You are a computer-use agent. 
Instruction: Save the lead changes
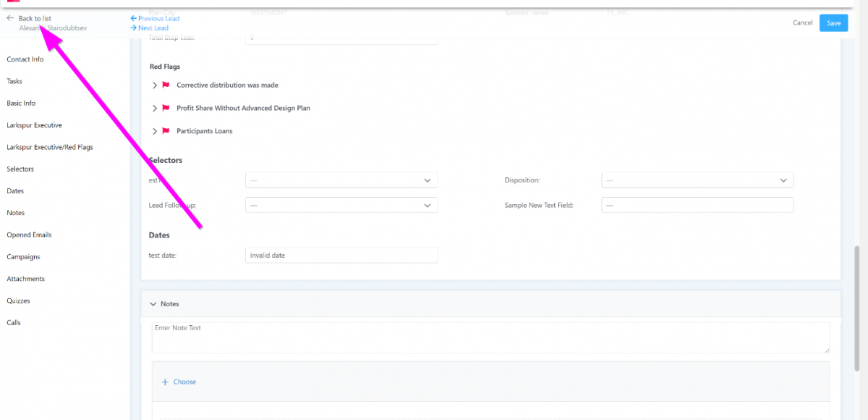tap(833, 23)
